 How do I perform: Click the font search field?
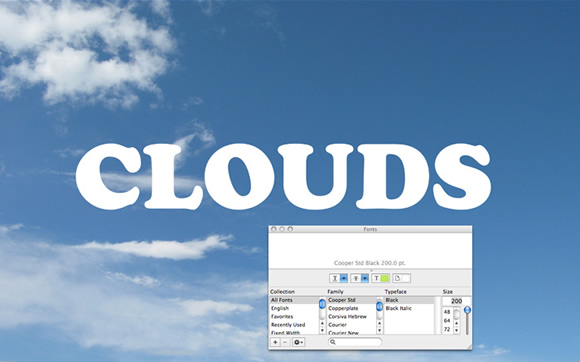(355, 342)
